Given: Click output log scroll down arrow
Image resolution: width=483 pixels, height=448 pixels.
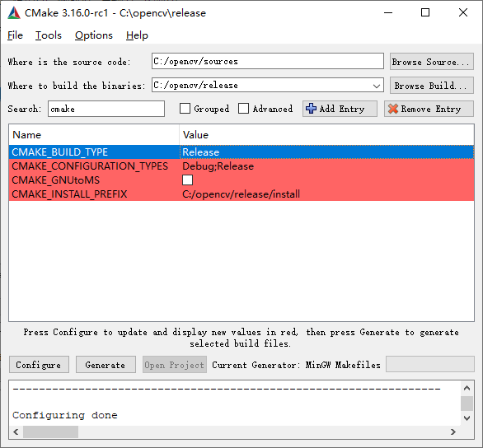Looking at the screenshot, I should pos(467,418).
